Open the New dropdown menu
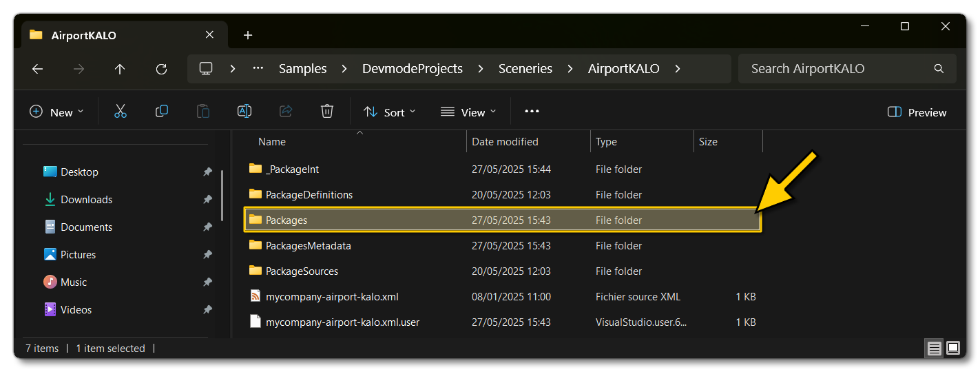 56,112
